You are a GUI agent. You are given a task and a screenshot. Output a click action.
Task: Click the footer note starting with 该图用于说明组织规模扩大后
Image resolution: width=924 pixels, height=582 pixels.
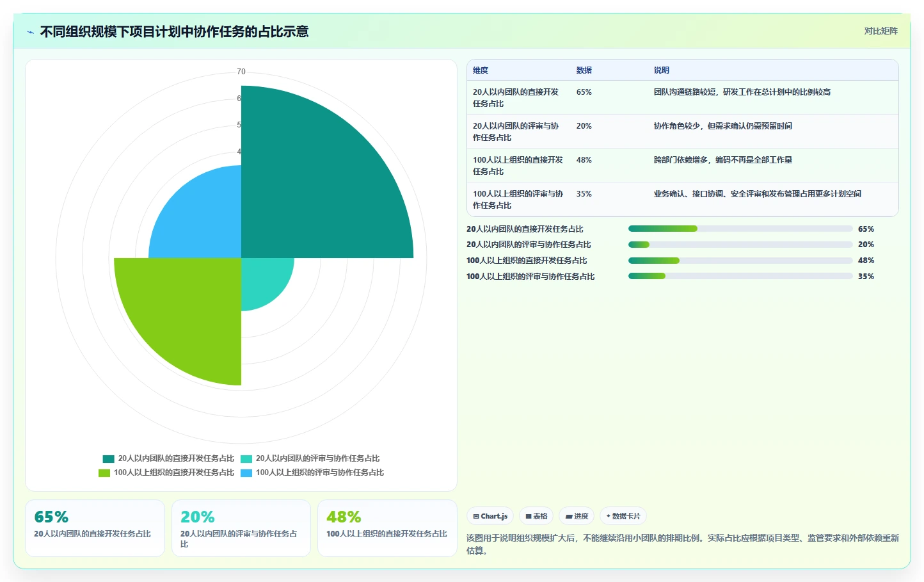coord(683,544)
